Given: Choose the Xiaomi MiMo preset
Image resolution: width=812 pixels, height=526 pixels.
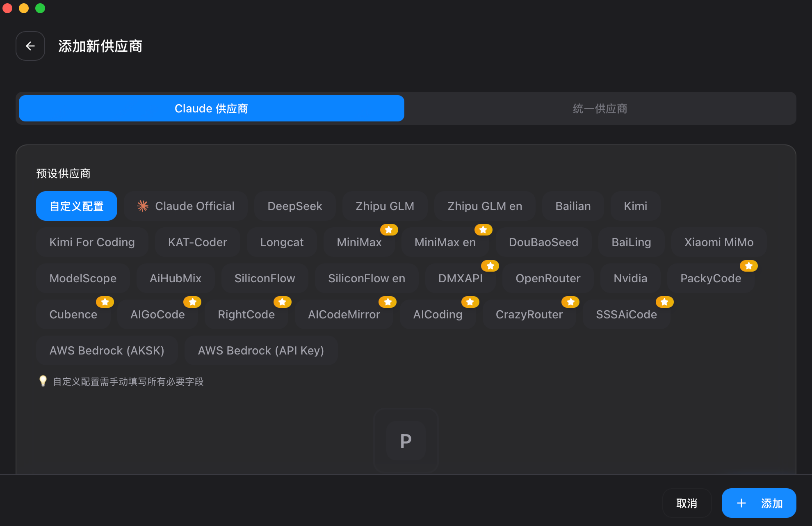Looking at the screenshot, I should click(x=718, y=242).
